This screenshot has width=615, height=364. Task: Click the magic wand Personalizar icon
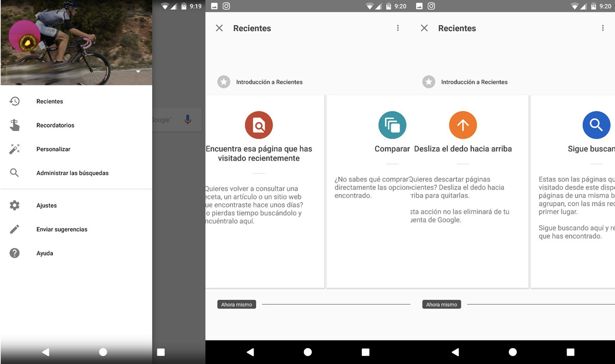click(x=14, y=149)
